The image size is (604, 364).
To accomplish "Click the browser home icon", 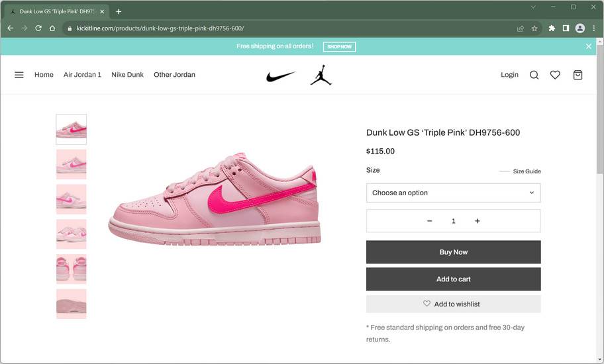I will tap(52, 28).
